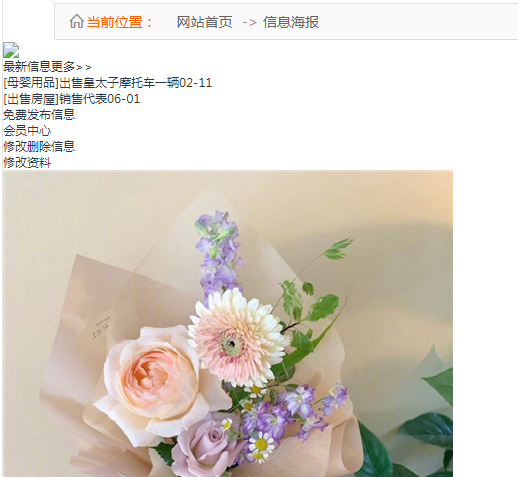The image size is (518, 477).
Task: Open the 信息海报 breadcrumb link
Action: [291, 22]
